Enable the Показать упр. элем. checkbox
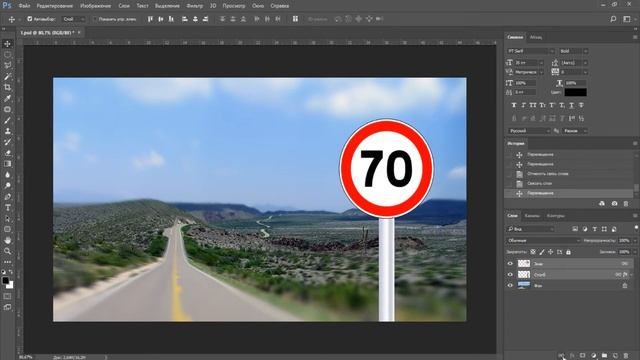This screenshot has height=360, width=640. [95, 19]
